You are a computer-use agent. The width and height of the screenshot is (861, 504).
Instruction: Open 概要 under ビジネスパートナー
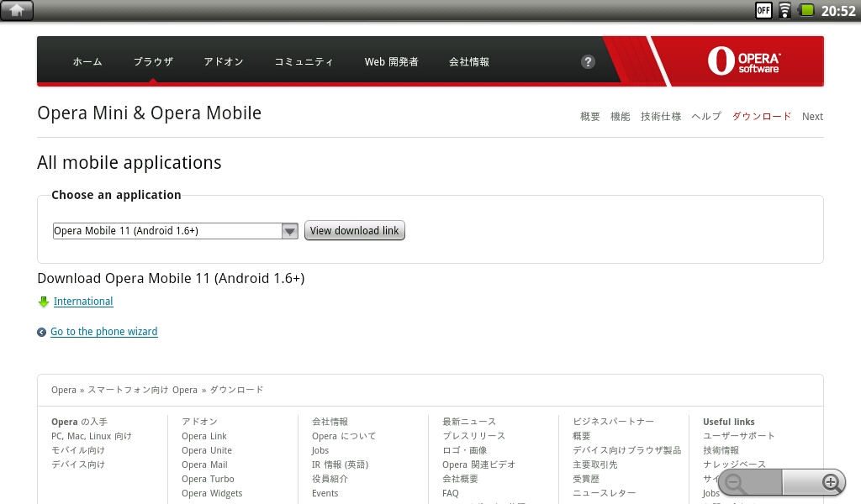[x=582, y=436]
